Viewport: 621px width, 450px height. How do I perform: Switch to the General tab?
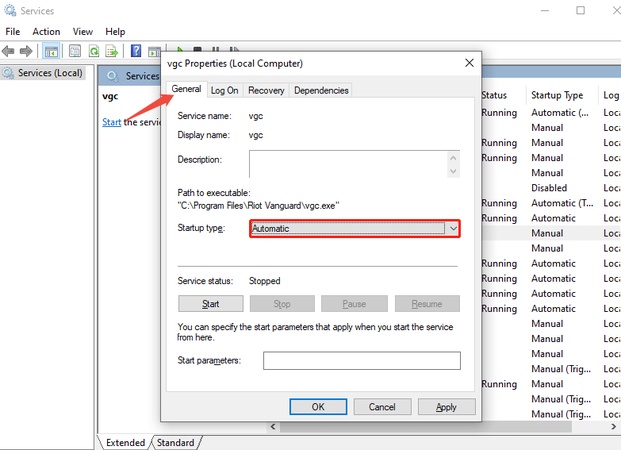[186, 89]
